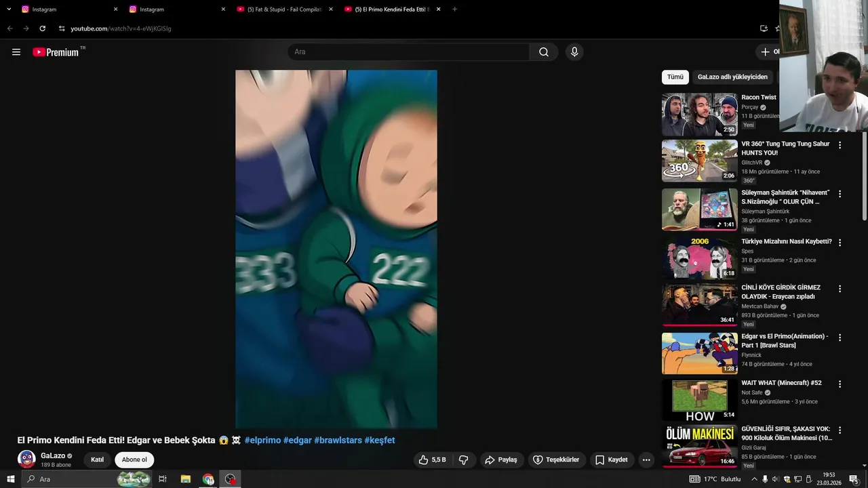Click the install/cast icon in address bar
Screen dimensions: 868x488
[764, 28]
